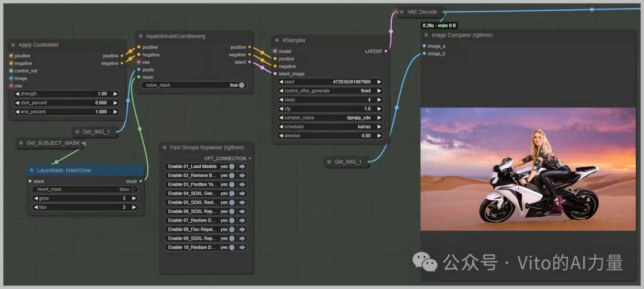Select the Get_IMG_1 node below Apply ControlNet

click(95, 131)
